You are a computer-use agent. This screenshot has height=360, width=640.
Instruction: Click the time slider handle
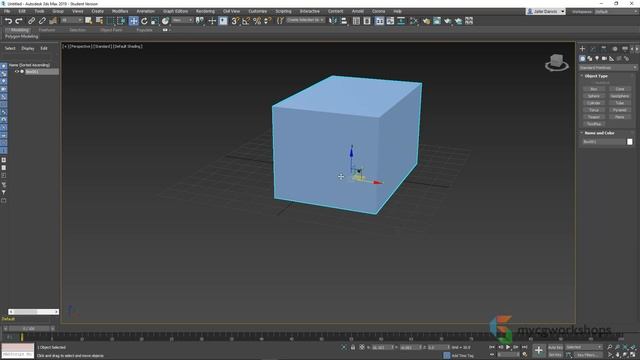pyautogui.click(x=29, y=329)
